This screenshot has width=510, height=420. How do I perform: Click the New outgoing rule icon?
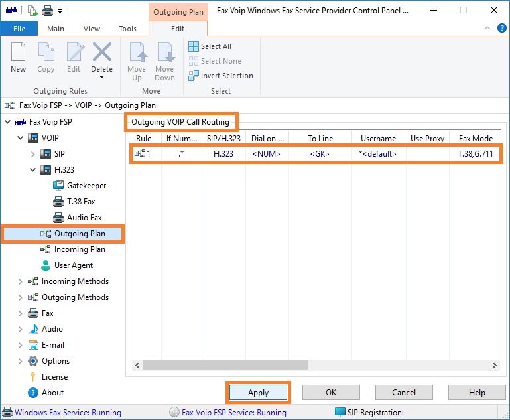(18, 52)
